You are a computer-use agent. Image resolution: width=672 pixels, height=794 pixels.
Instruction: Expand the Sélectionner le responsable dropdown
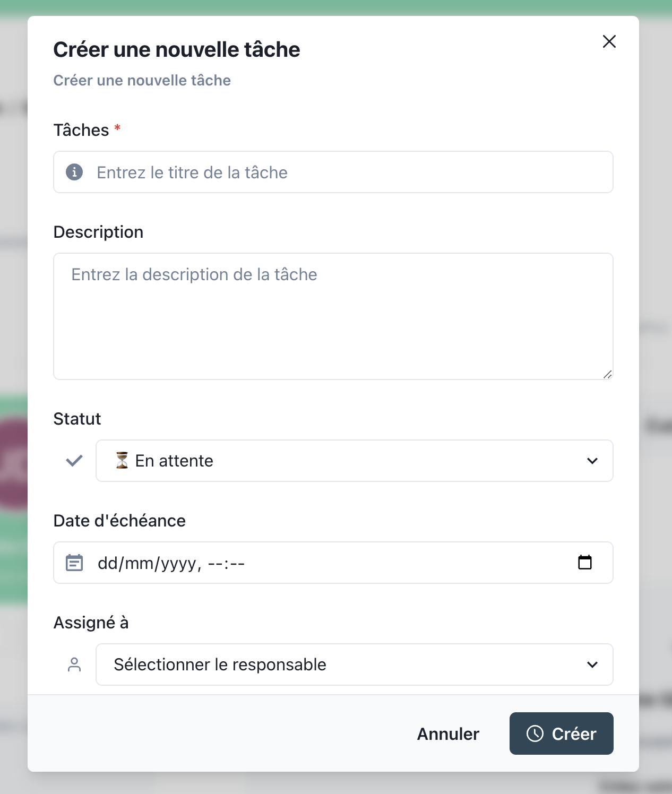click(x=354, y=664)
